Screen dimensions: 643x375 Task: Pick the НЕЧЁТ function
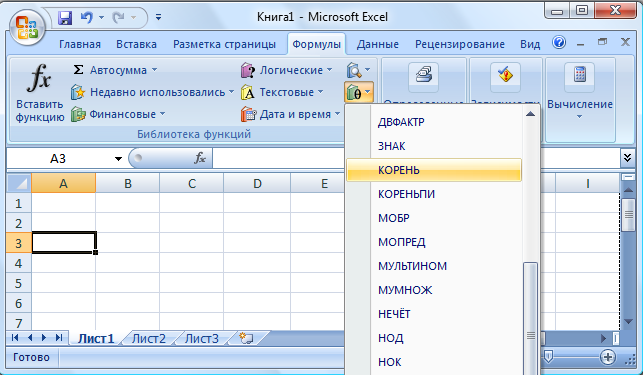[x=434, y=314]
